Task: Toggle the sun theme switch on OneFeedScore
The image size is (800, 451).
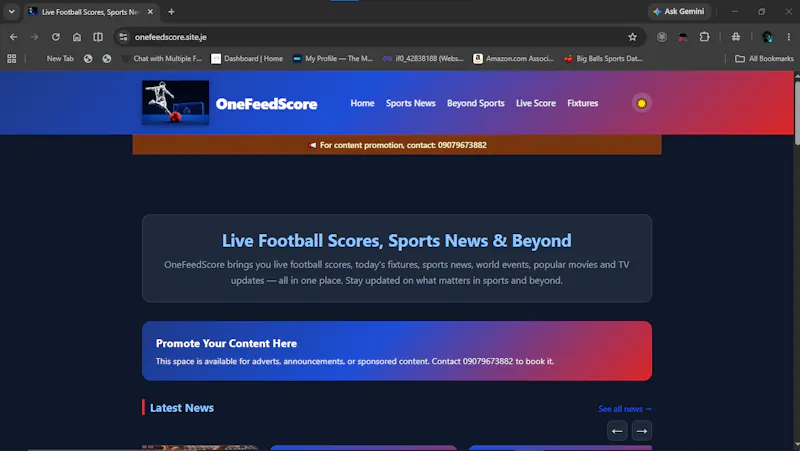Action: (x=641, y=104)
